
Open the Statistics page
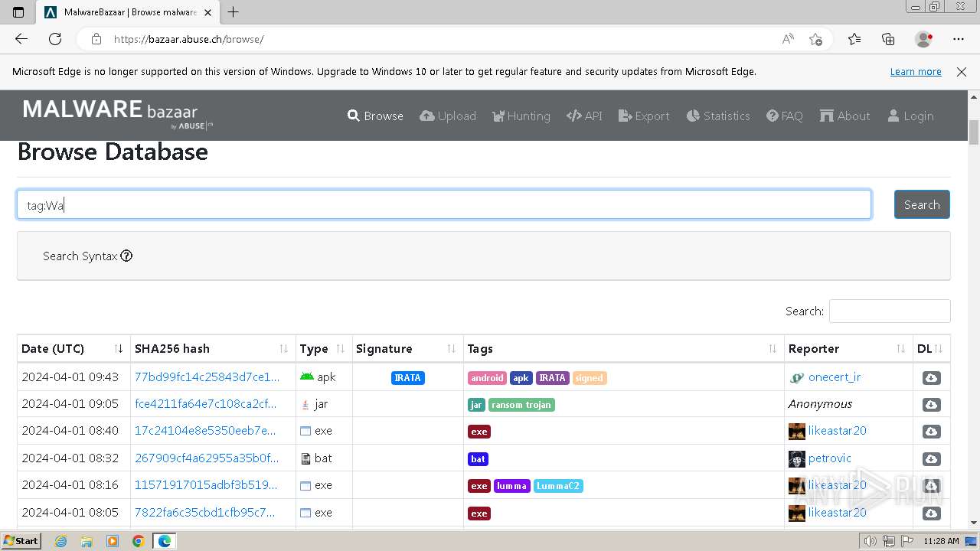[x=718, y=116]
